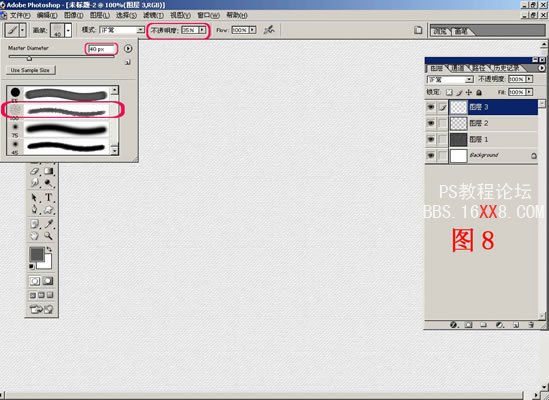
Task: Hide the Background layer
Action: pos(431,155)
